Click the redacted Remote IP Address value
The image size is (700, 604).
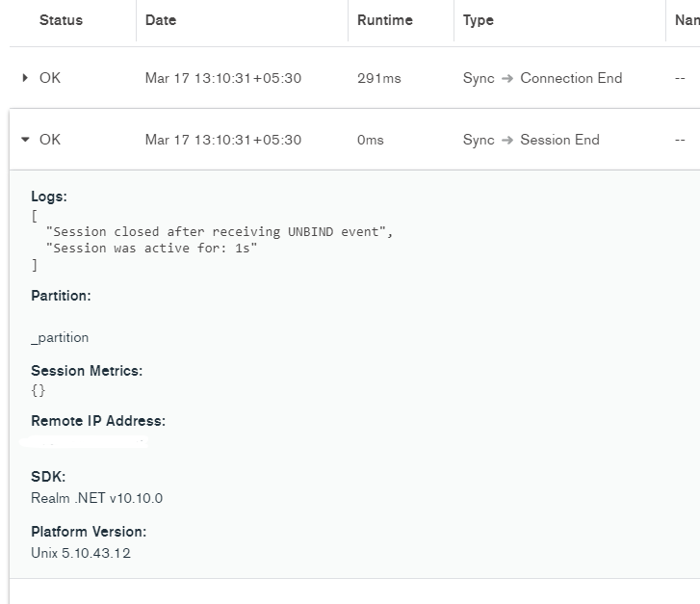[85, 443]
